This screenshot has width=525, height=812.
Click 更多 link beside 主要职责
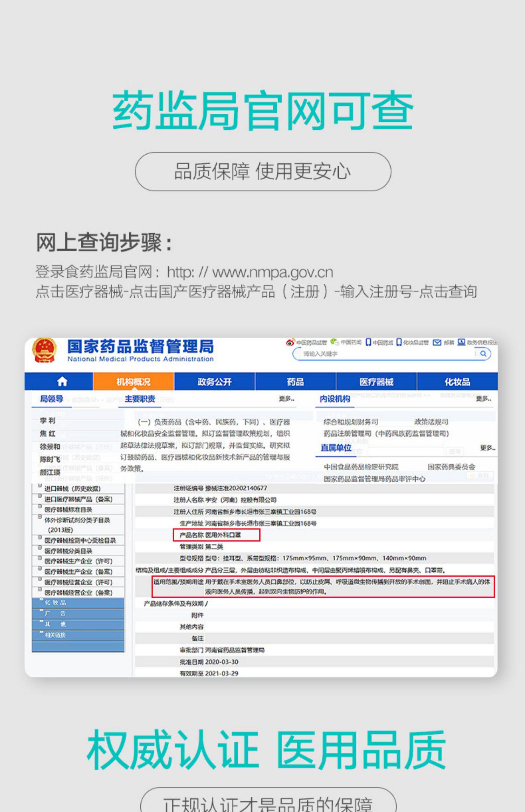[287, 399]
